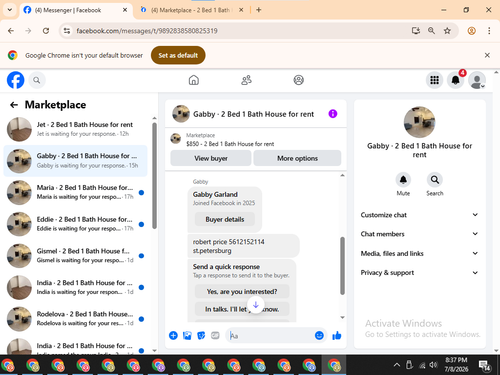Jump to latest message down arrow
Image resolution: width=500 pixels, height=375 pixels.
256,305
